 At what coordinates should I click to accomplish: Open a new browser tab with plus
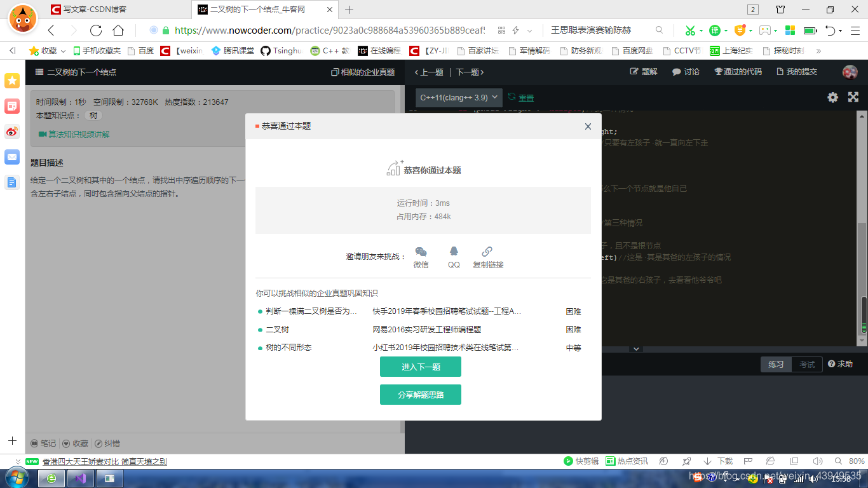pos(349,10)
